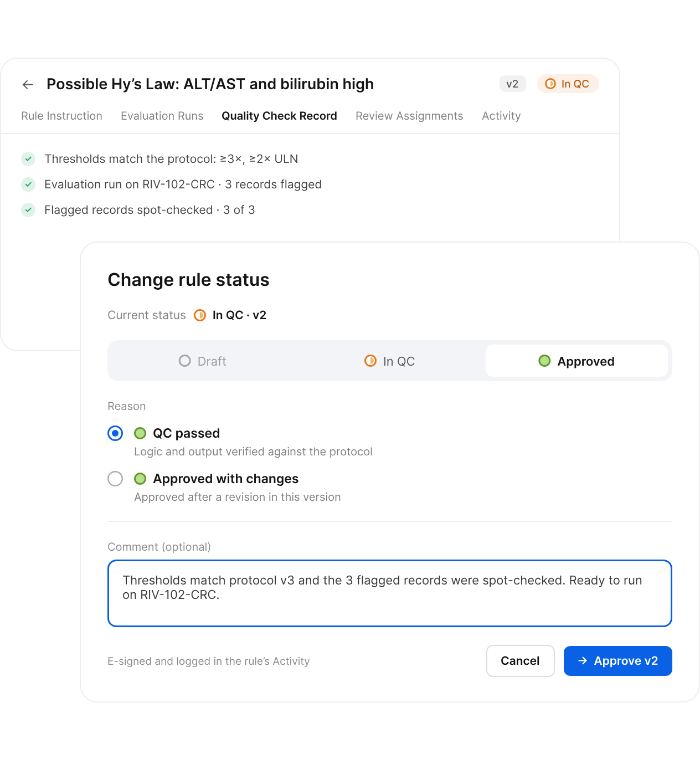Click the back arrow beside rule title
The width and height of the screenshot is (700, 759).
point(28,84)
